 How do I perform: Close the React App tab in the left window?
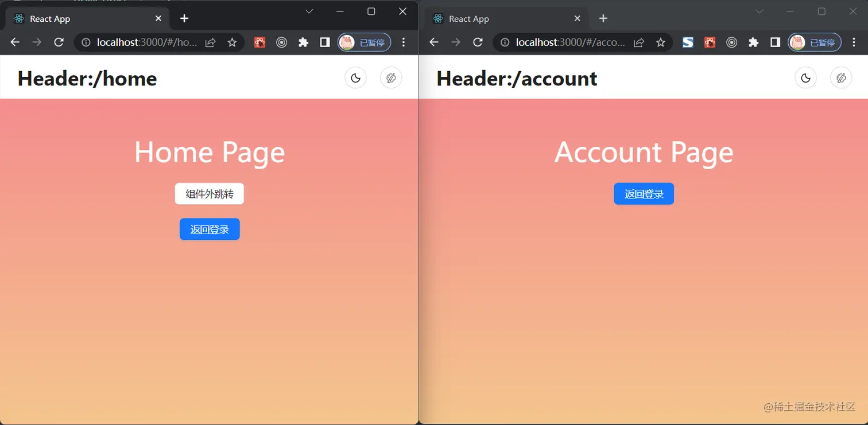(158, 19)
